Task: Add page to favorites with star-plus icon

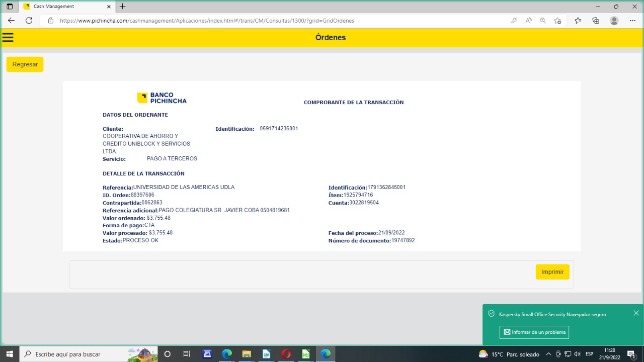Action: coord(557,21)
